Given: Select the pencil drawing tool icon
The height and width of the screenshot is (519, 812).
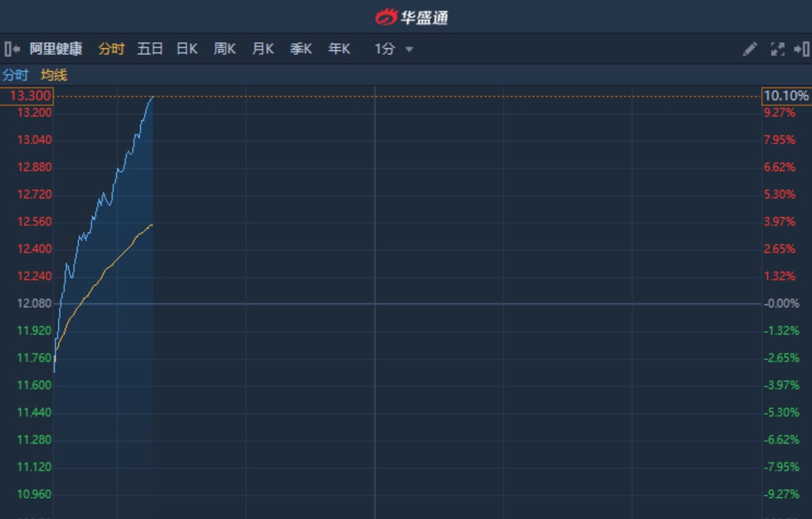Looking at the screenshot, I should click(749, 49).
